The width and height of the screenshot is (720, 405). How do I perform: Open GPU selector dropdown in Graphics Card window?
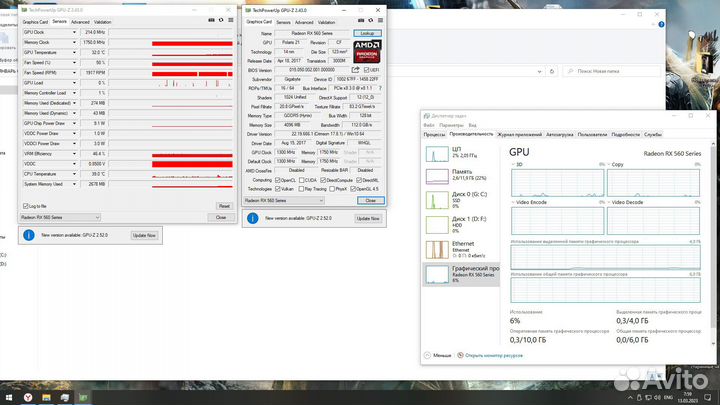coord(284,201)
